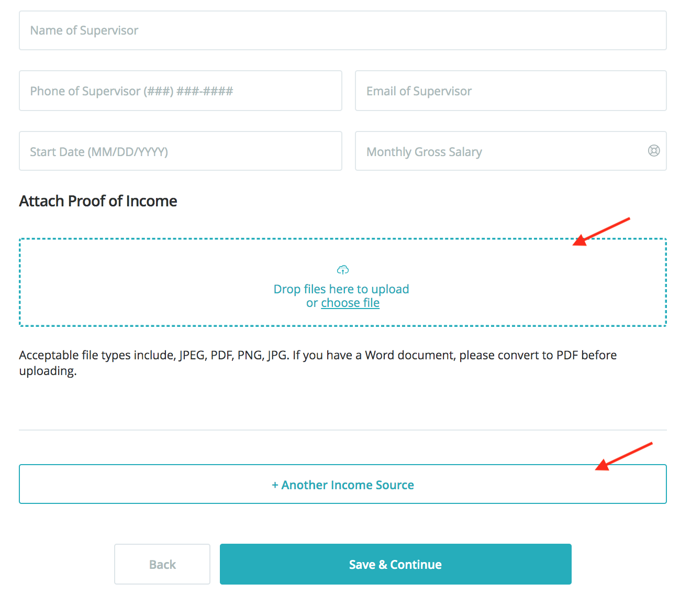Screen dimensions: 691x616
Task: Click the plus sign before Another Income Source
Action: 275,485
